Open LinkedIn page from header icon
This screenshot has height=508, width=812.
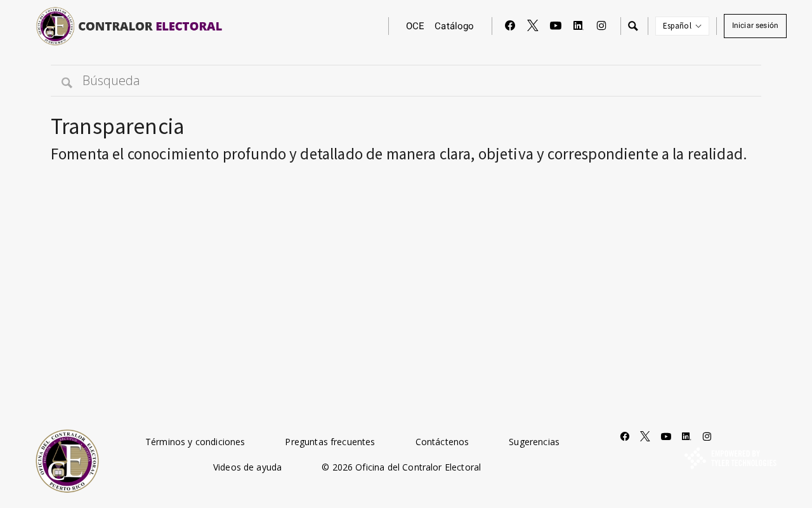click(x=578, y=25)
